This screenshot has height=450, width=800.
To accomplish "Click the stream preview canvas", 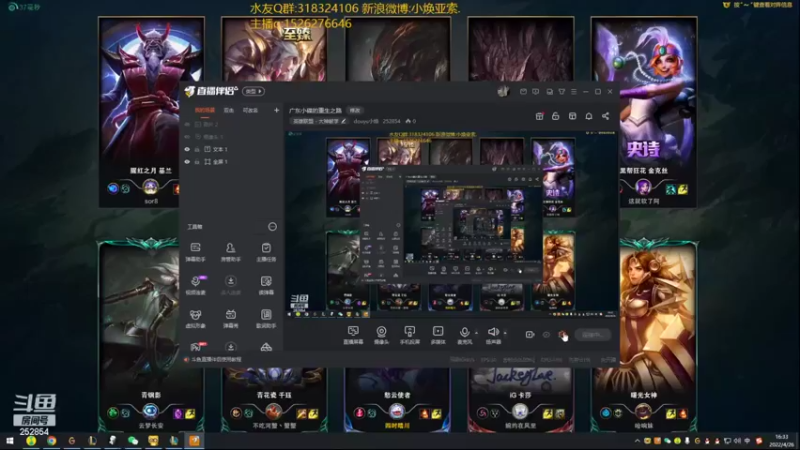I will [451, 224].
